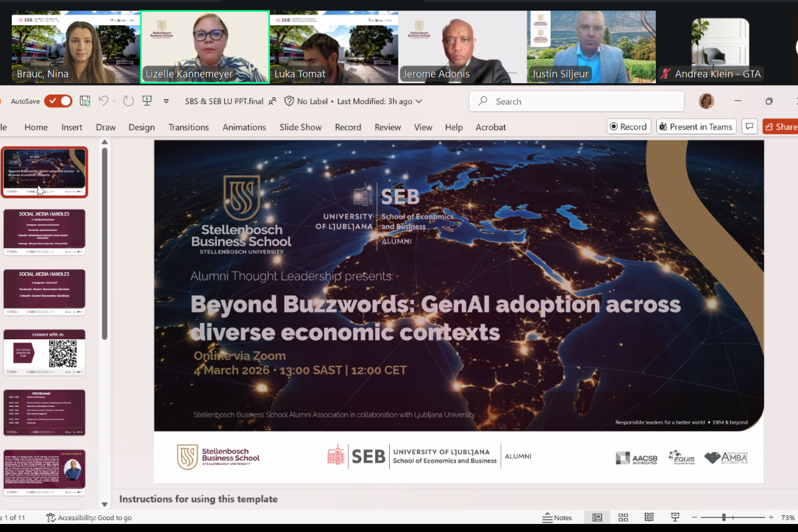Screen dimensions: 798x532
Task: Switch to Reading View icon
Action: tap(649, 517)
